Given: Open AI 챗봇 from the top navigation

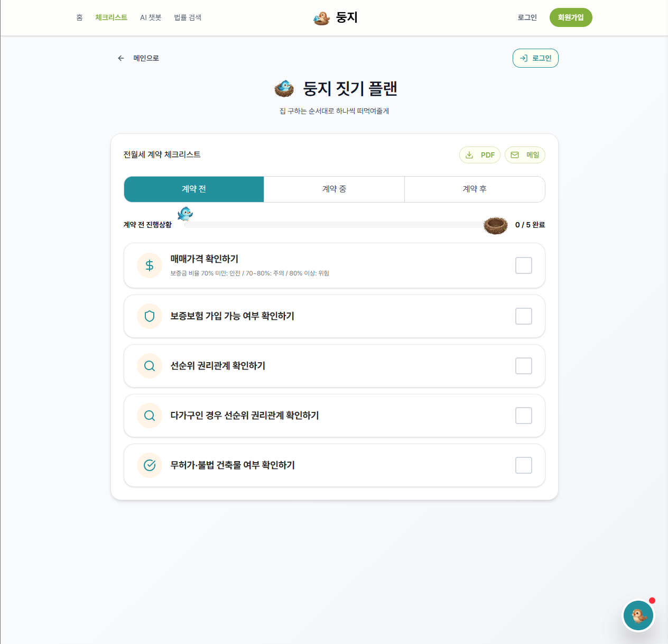Looking at the screenshot, I should pos(151,17).
